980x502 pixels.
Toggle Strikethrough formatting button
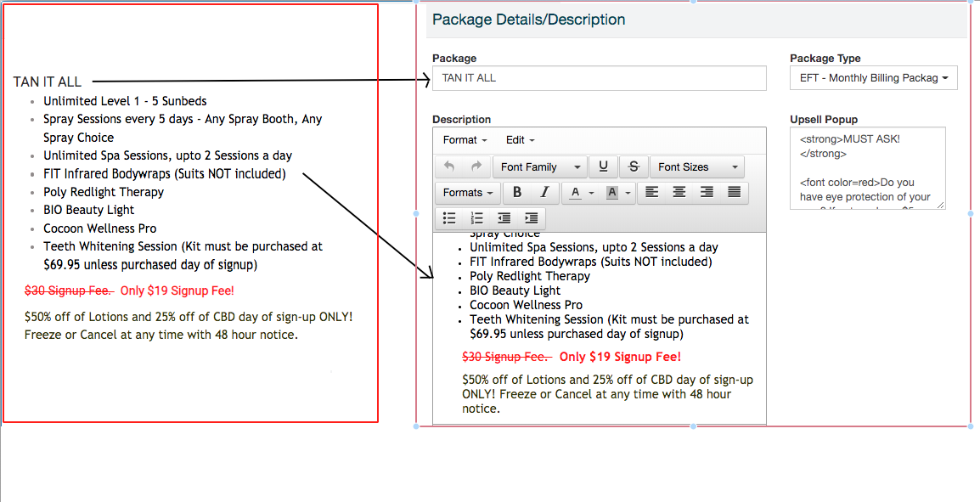(634, 167)
